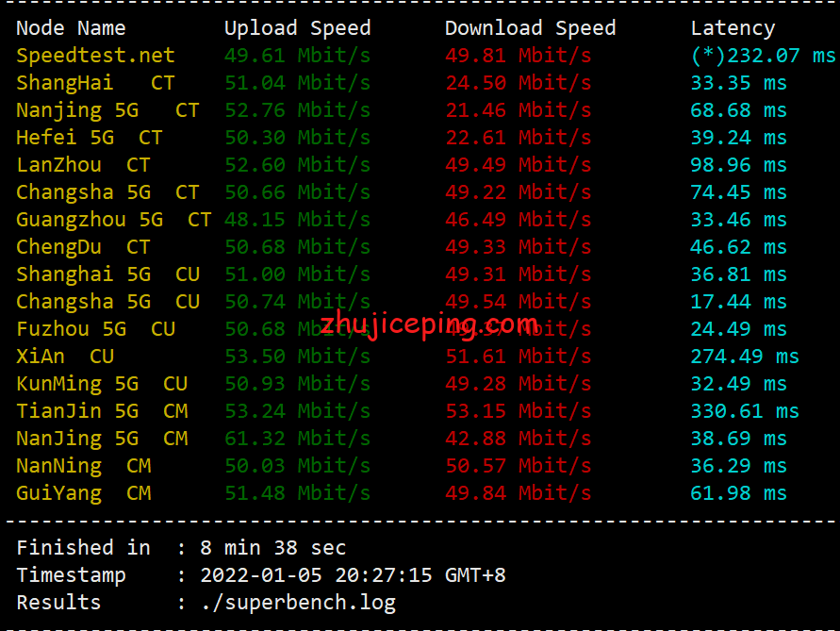Image resolution: width=840 pixels, height=631 pixels.
Task: Click the 'KunMing 5G CU' node name
Action: [102, 383]
